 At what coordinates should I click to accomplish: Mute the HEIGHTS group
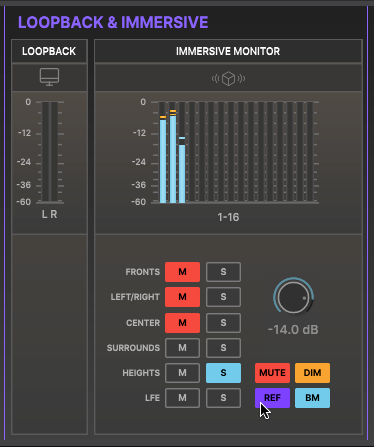(182, 373)
